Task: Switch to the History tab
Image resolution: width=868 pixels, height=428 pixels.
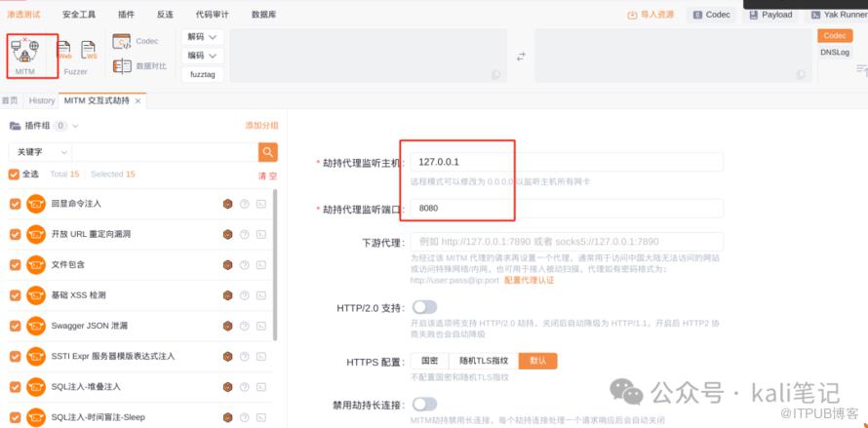Action: click(42, 100)
